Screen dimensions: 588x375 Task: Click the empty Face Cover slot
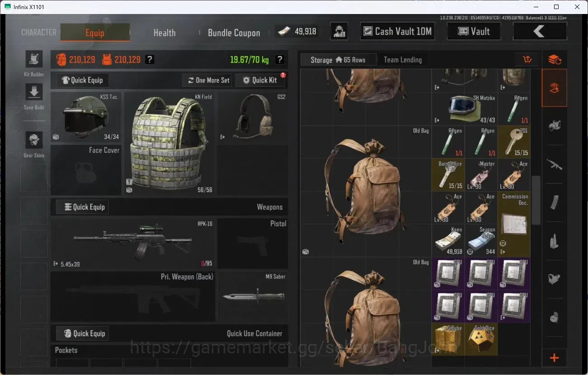tap(86, 170)
